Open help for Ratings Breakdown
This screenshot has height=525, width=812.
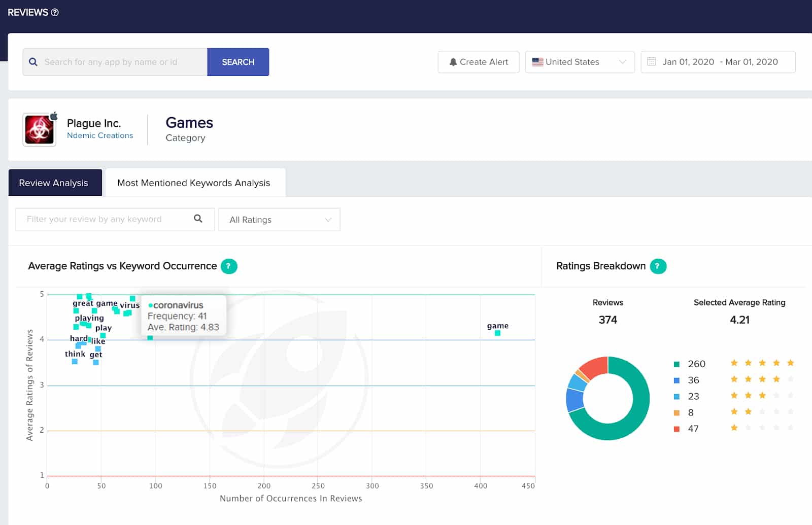[658, 266]
